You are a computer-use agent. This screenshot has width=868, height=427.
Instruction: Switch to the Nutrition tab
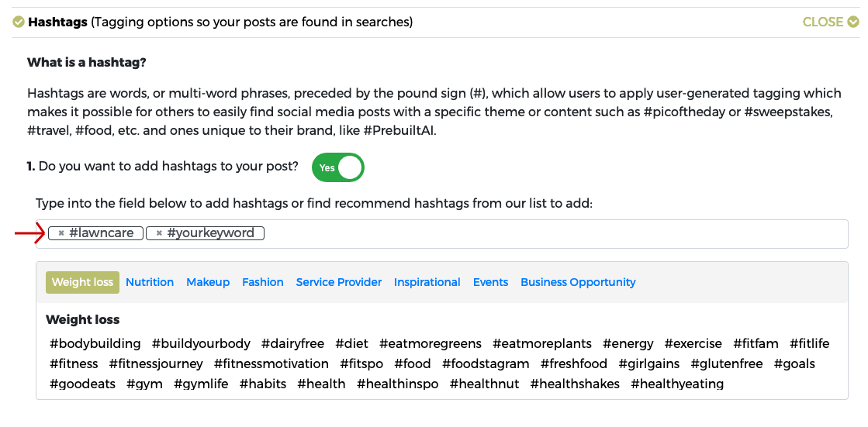(150, 282)
